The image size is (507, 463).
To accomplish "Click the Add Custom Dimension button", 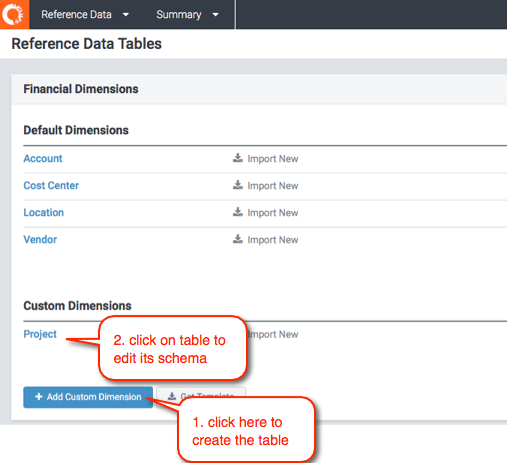I will (88, 397).
